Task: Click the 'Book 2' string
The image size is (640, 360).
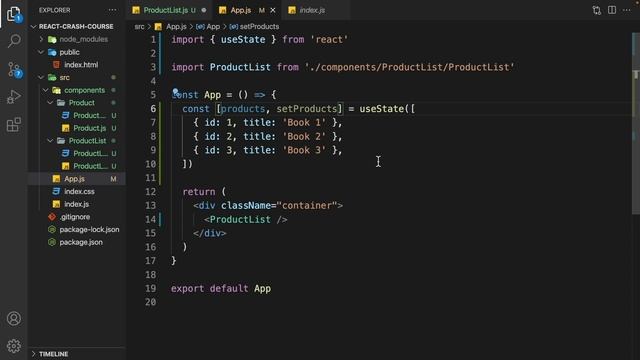Action: pyautogui.click(x=304, y=136)
